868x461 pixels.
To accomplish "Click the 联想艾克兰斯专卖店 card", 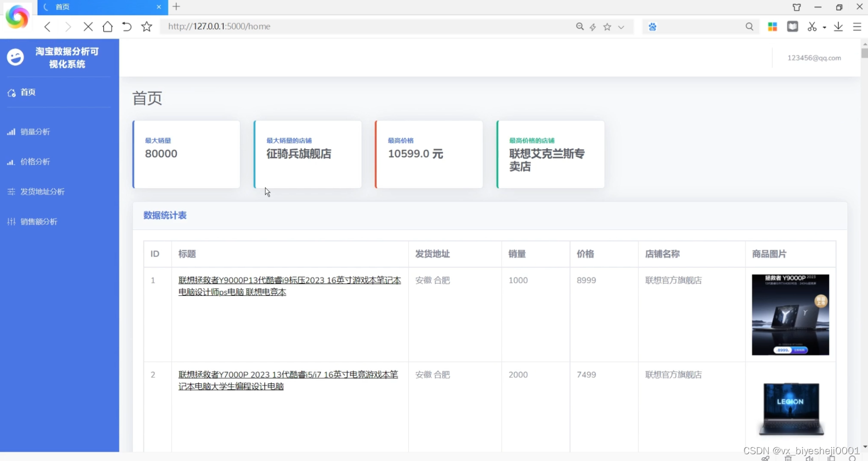I will (550, 154).
